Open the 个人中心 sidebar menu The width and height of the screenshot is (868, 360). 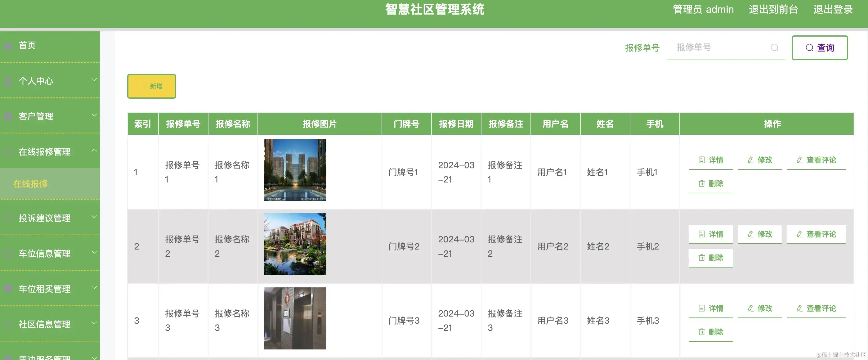click(50, 81)
